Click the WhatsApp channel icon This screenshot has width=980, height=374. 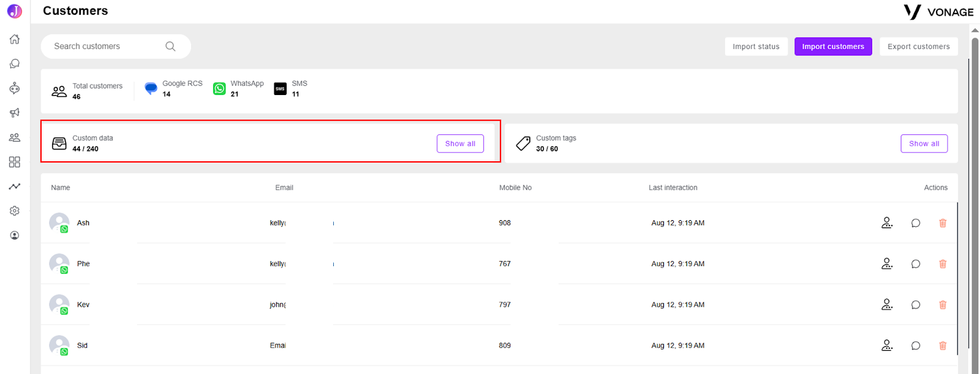tap(219, 88)
